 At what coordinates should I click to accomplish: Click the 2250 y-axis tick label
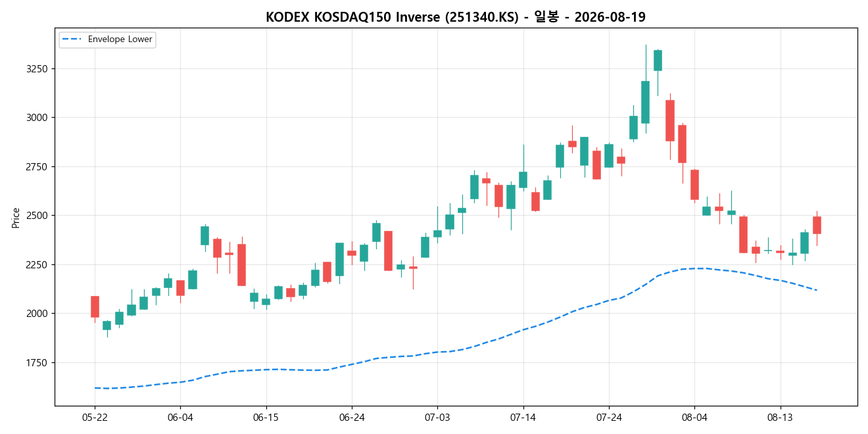point(37,264)
